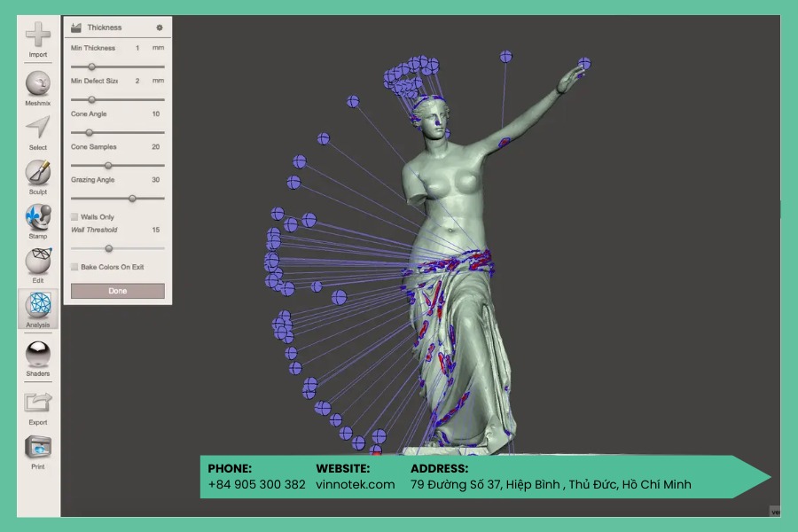Click the Cone Samples slider handle
Image resolution: width=798 pixels, height=532 pixels.
[x=108, y=166]
